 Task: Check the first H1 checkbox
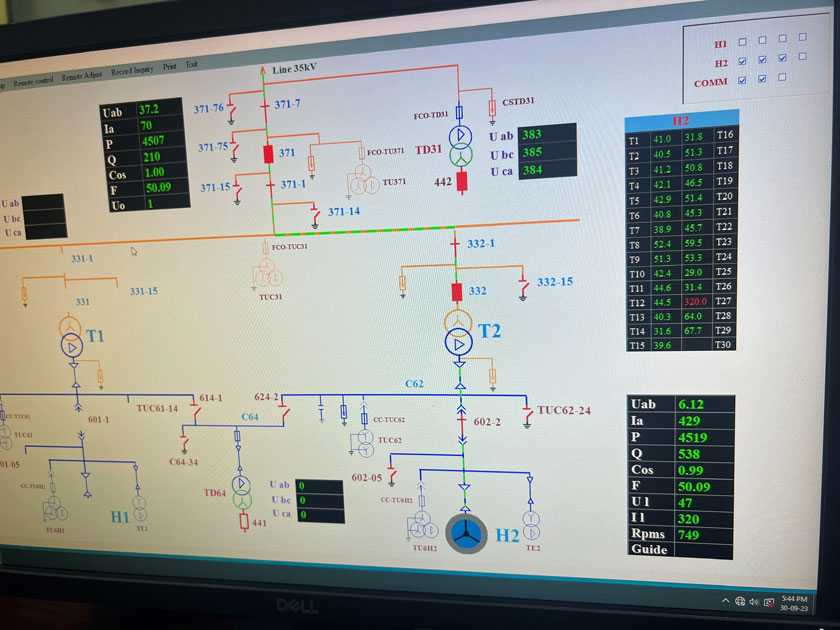(x=741, y=43)
